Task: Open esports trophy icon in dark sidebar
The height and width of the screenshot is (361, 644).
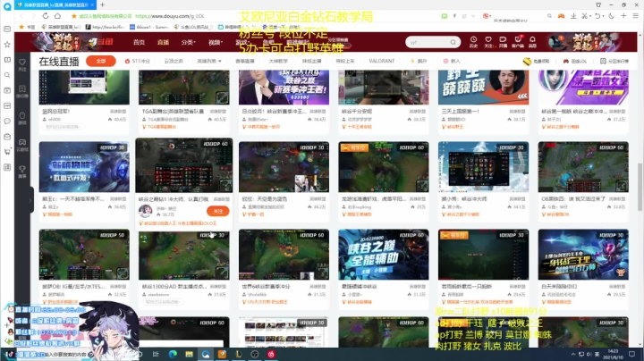Action: [x=22, y=171]
